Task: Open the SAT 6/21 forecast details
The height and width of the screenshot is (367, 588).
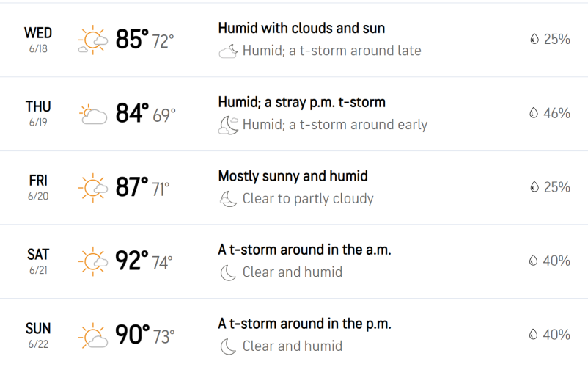Action: click(294, 261)
